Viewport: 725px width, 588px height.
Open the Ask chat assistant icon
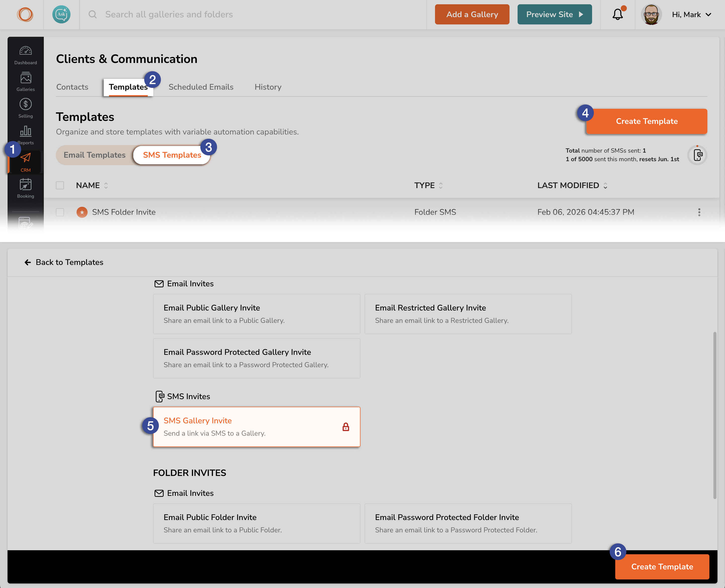click(x=61, y=15)
